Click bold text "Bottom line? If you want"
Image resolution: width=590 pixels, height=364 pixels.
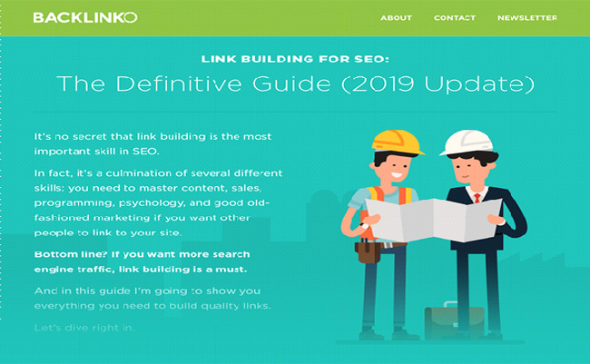tap(143, 261)
